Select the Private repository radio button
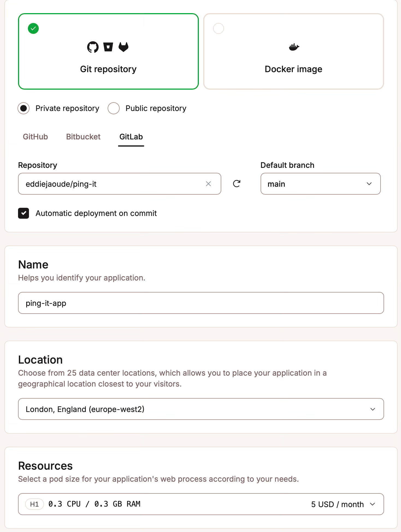This screenshot has width=401, height=532. pos(23,108)
